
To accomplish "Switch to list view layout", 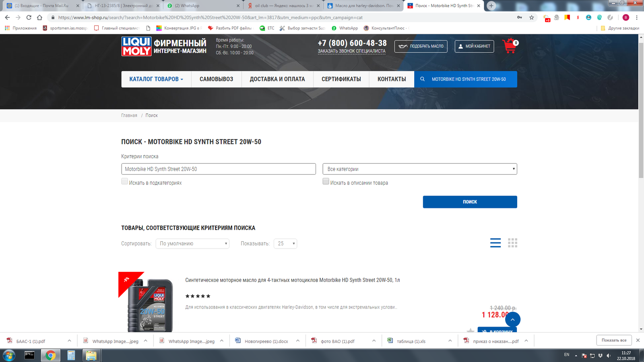I will [x=495, y=243].
